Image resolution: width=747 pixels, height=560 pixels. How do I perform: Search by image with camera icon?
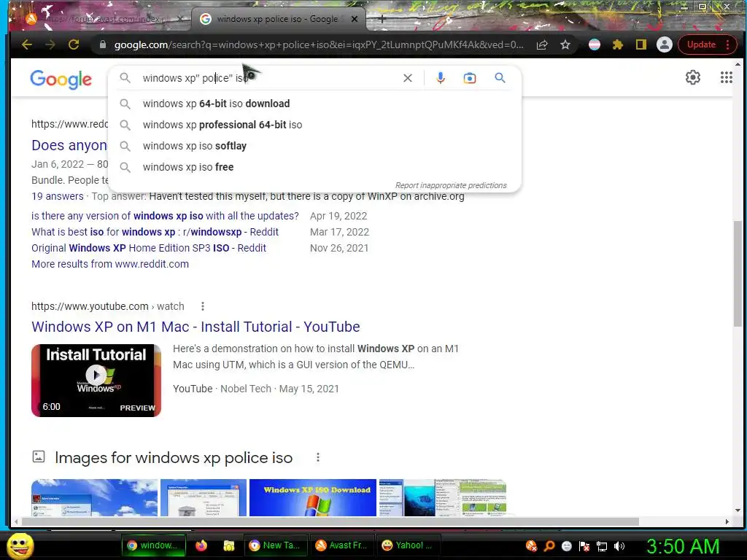click(x=470, y=78)
